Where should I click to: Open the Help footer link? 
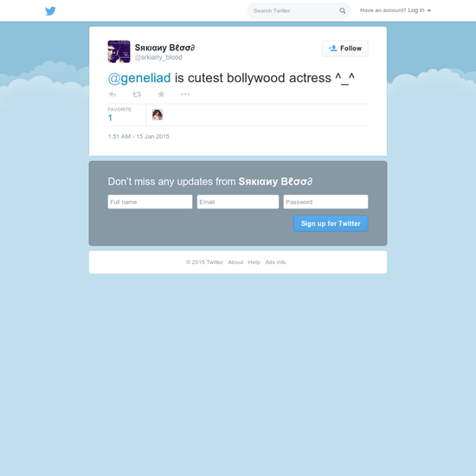pos(254,262)
